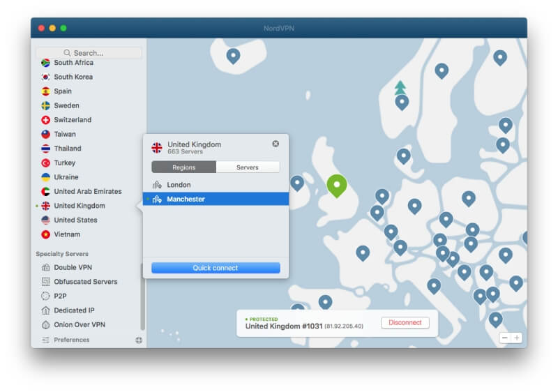Click the Dedicated IP house icon

tap(45, 310)
